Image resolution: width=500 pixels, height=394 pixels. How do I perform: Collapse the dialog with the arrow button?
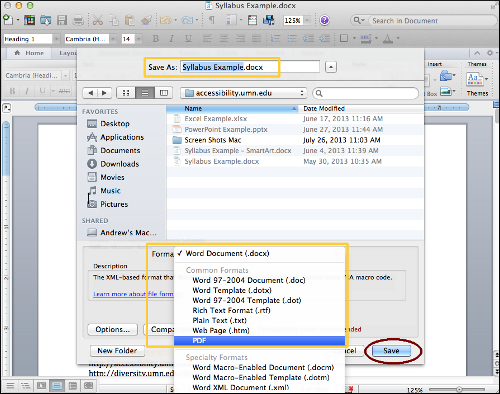tap(331, 67)
